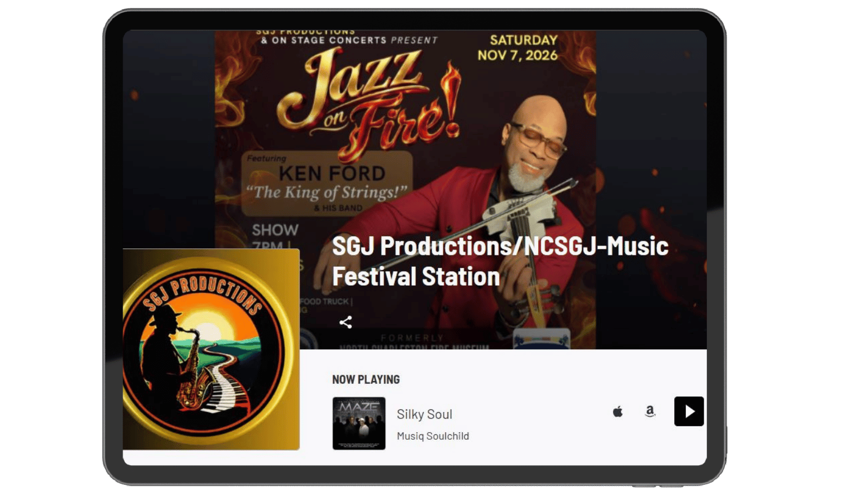Click the NOW PLAYING heading
868x488 pixels.
366,380
